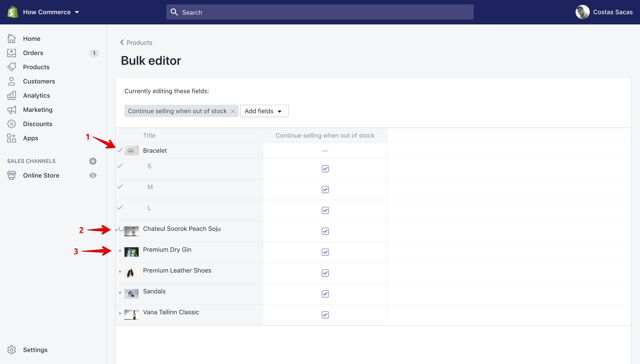This screenshot has height=364, width=640.
Task: Click the Premium Leather Shoes thumbnail
Action: [131, 273]
